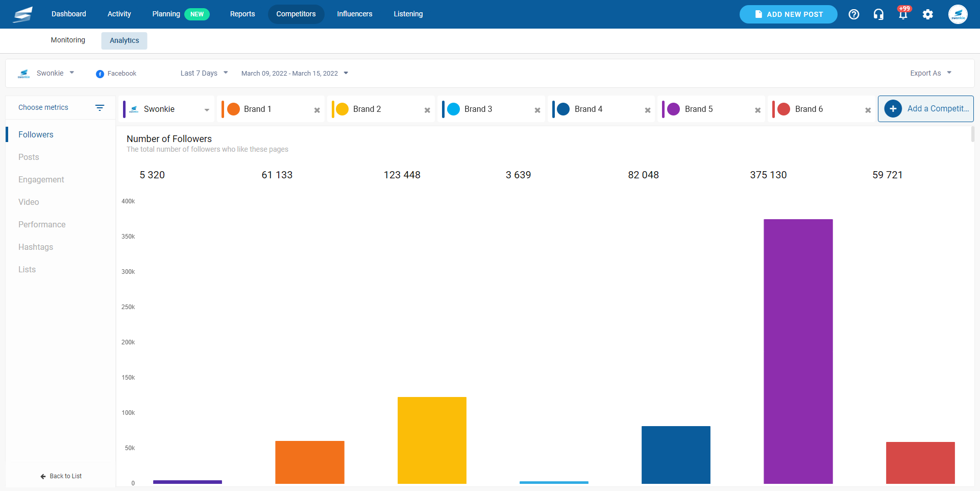
Task: Open Influencers section
Action: coord(355,14)
